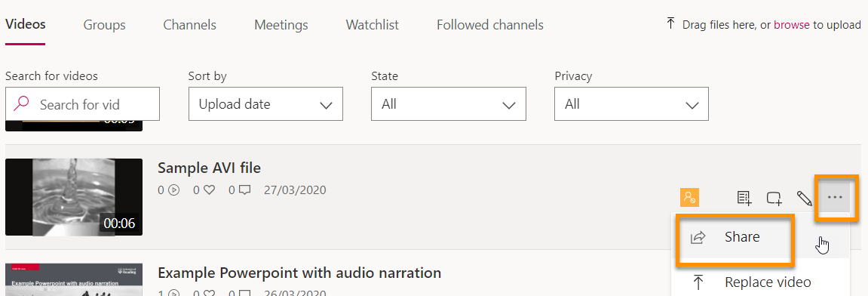The image size is (868, 296).
Task: Open the more actions ellipsis menu
Action: (x=835, y=197)
